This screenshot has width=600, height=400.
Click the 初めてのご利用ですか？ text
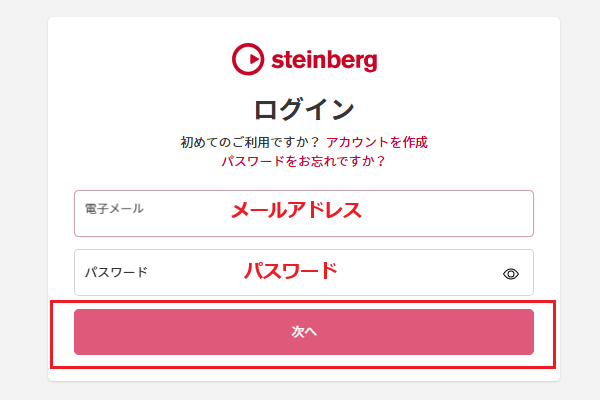point(249,142)
